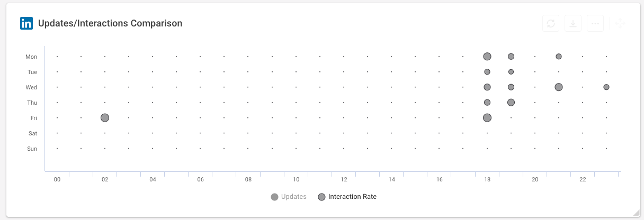Click the refresh icon in widget header
Screen dimensions: 644x220
(551, 23)
